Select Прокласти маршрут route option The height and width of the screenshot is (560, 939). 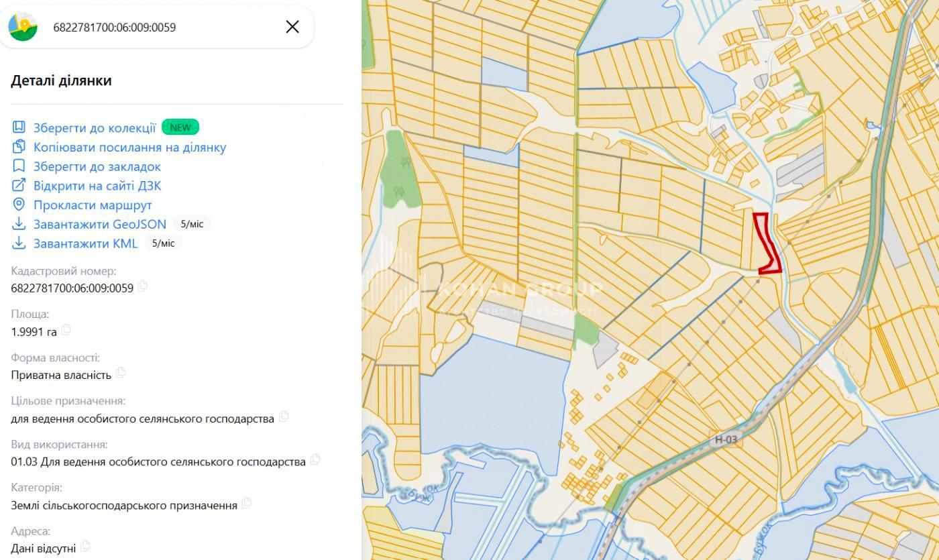[x=93, y=205]
